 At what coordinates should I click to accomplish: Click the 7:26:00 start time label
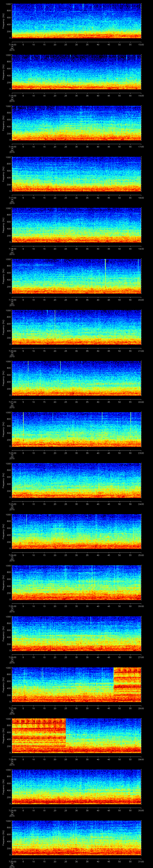tap(12, 657)
